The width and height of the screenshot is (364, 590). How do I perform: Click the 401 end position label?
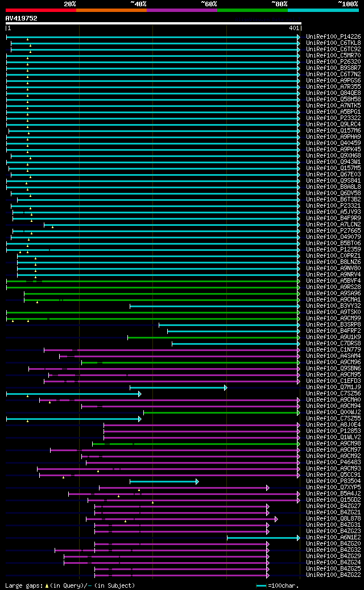[295, 28]
